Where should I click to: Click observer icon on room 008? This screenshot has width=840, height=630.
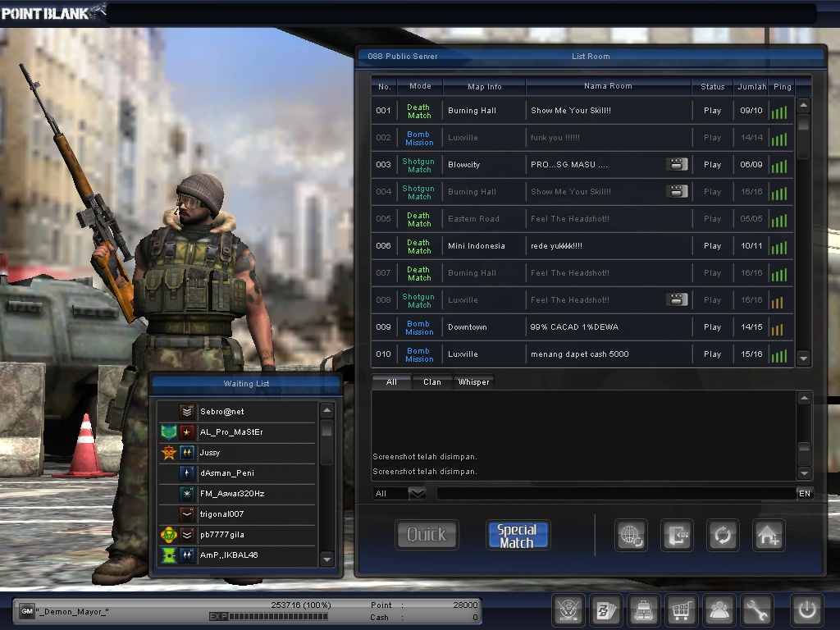pos(677,299)
